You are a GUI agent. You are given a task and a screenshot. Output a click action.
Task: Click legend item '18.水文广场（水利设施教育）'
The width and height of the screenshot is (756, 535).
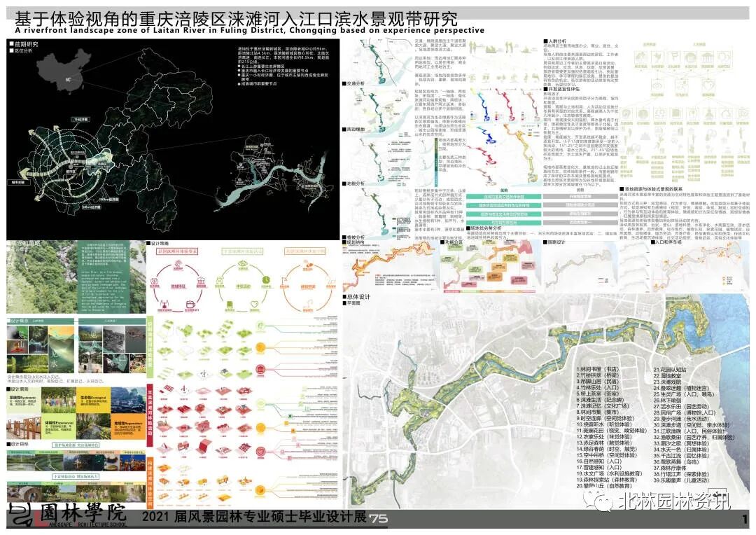click(609, 474)
